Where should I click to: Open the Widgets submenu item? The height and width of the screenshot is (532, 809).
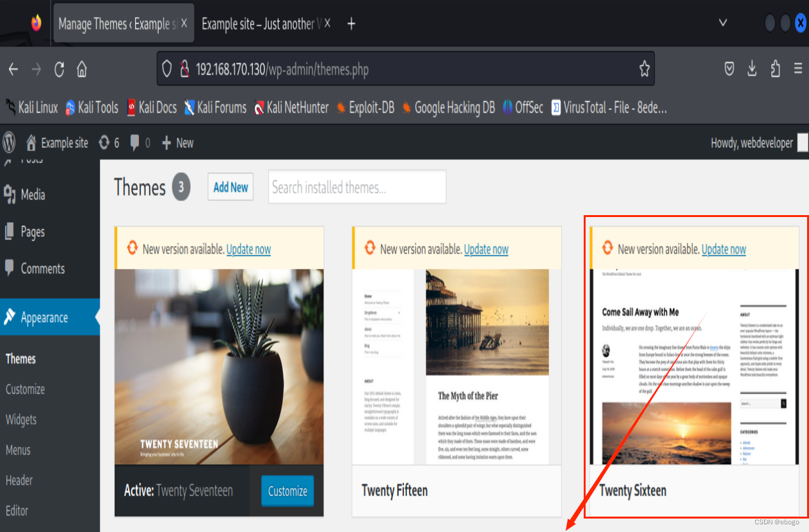[x=21, y=419]
